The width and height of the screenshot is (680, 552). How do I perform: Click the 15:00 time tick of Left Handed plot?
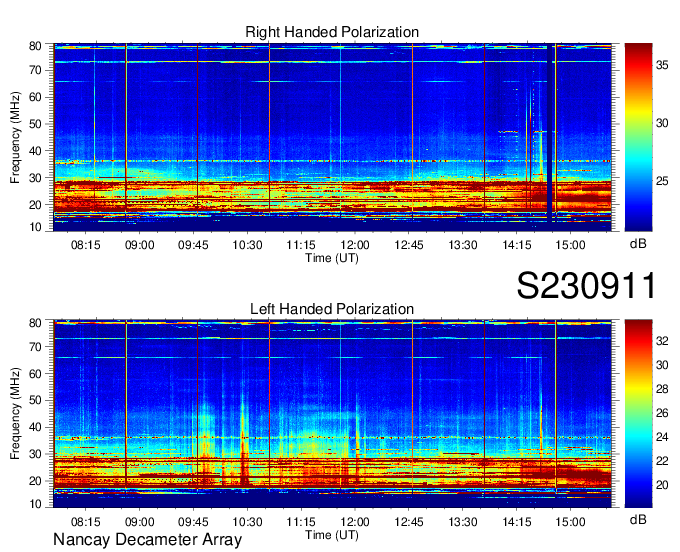(x=571, y=522)
